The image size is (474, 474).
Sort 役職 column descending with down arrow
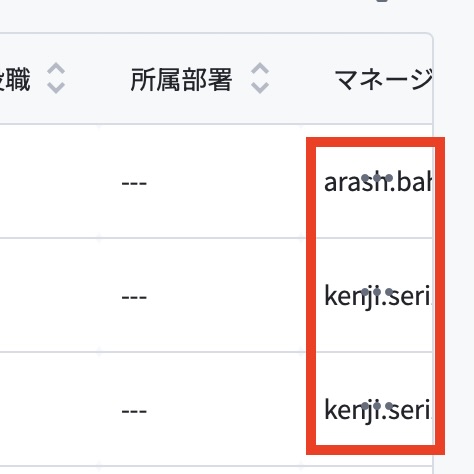click(56, 87)
